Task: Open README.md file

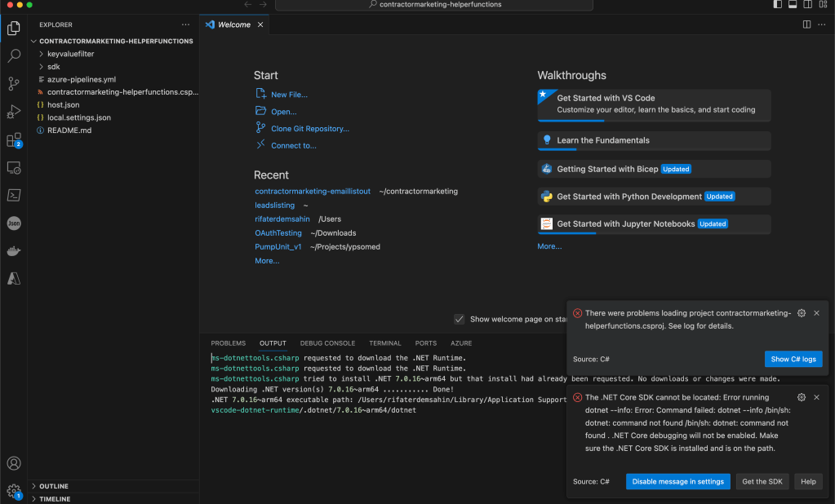Action: [113, 130]
